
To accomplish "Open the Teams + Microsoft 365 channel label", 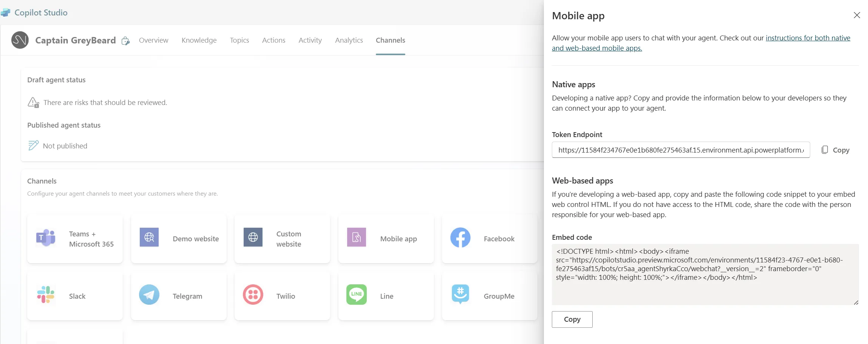I will tap(91, 239).
